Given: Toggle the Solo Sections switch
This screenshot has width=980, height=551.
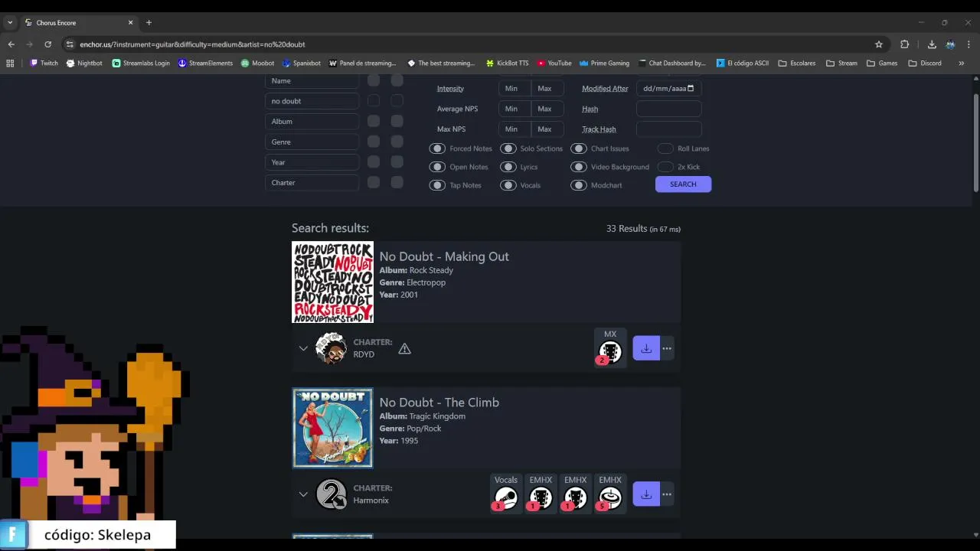Looking at the screenshot, I should click(508, 148).
